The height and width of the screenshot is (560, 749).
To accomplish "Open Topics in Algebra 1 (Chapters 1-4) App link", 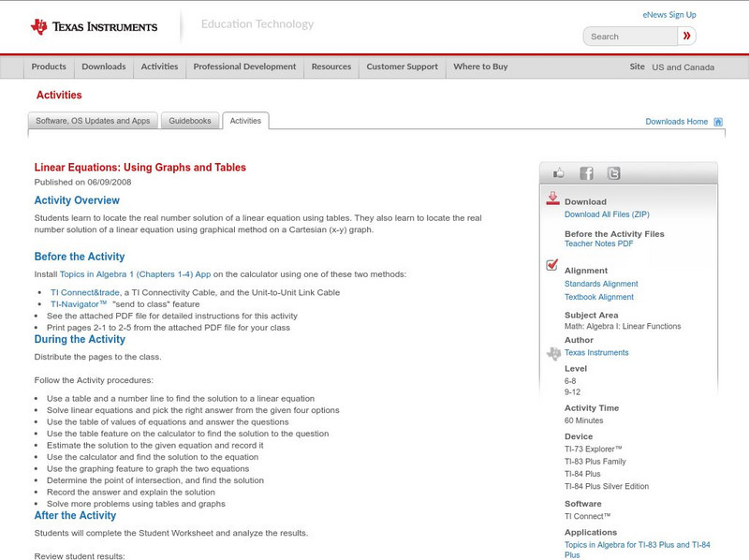I will pos(135,274).
